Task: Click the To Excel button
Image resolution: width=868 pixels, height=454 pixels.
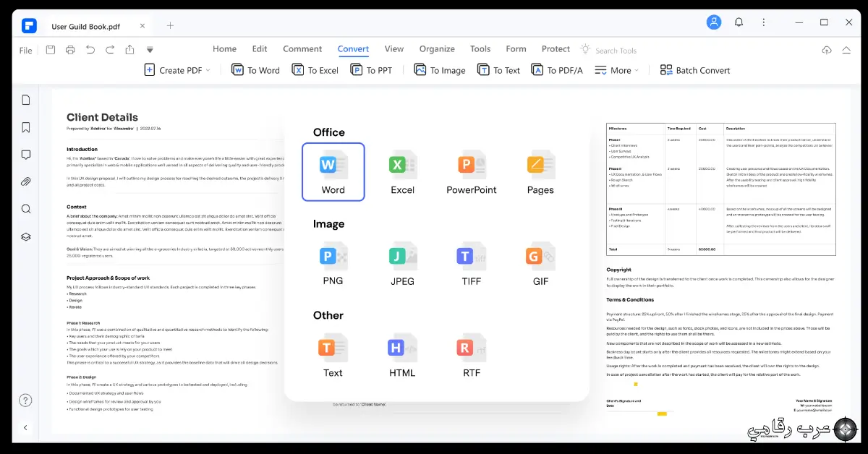Action: (315, 70)
